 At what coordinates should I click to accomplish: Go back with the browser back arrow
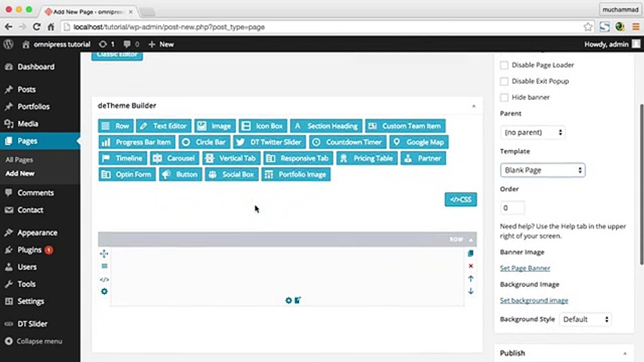click(x=9, y=27)
